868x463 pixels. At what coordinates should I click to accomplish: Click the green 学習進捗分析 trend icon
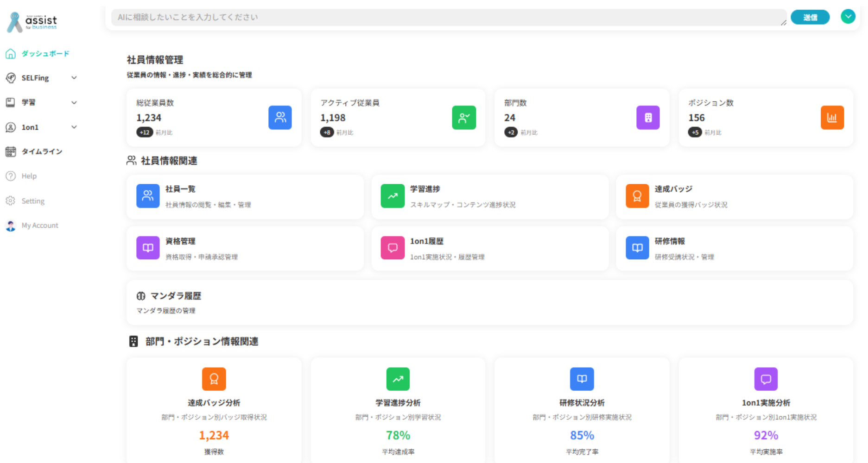tap(398, 379)
